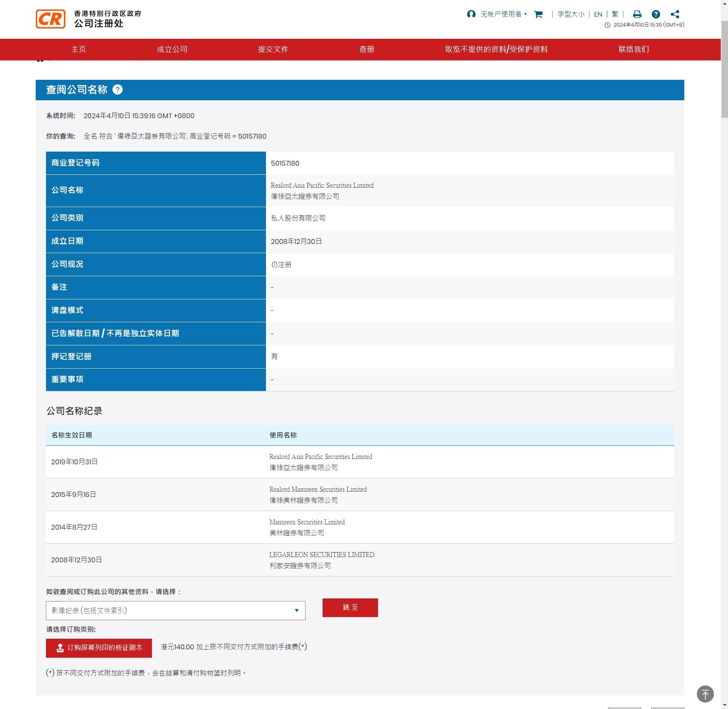The image size is (728, 709).
Task: Click 系统时间 value 15:39:16 GMT +0800
Action: pos(139,116)
